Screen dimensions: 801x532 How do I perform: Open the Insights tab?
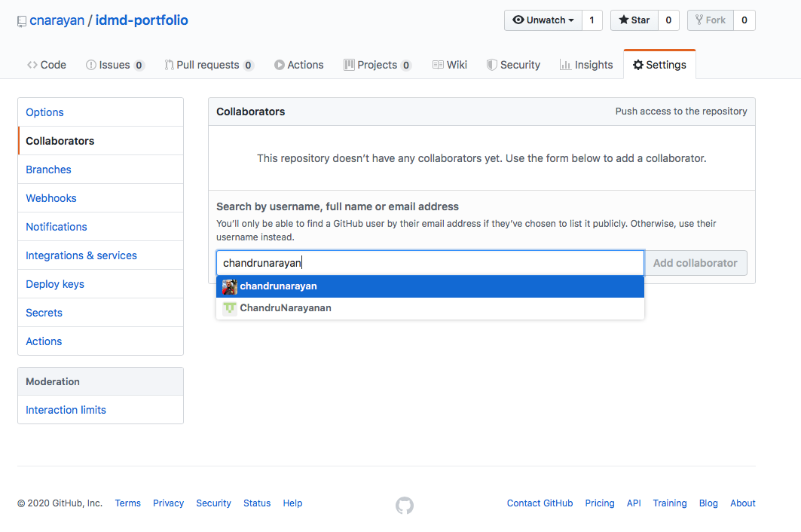point(586,65)
